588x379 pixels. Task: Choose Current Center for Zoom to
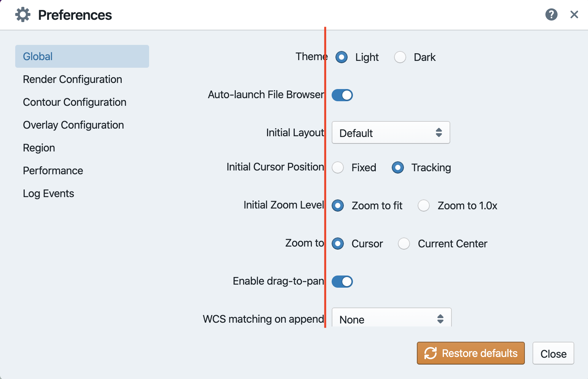tap(404, 244)
